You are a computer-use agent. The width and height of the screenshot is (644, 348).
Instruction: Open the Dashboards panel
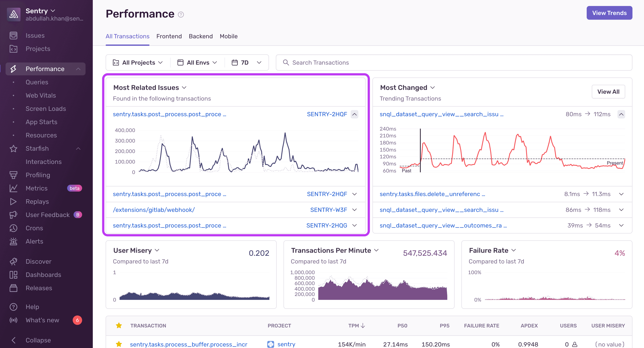click(43, 274)
